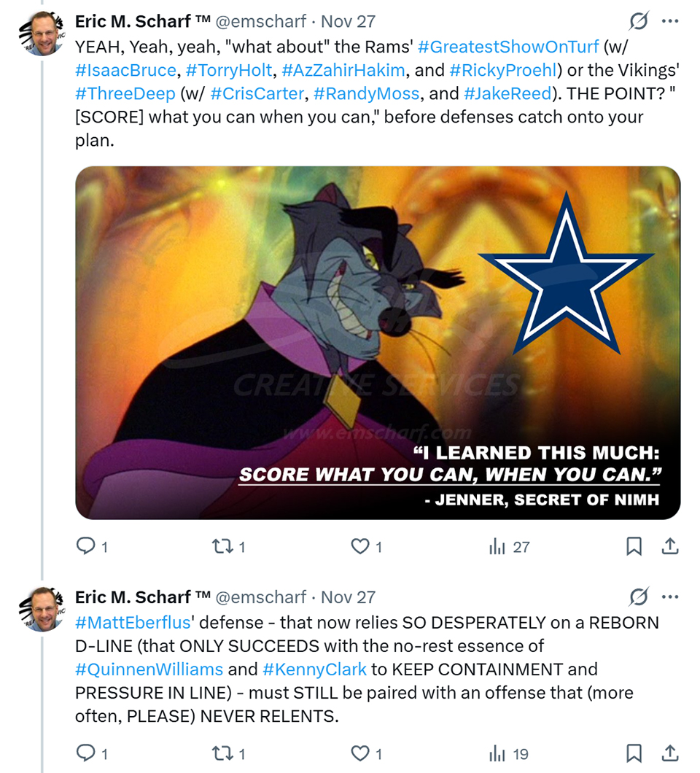Open the Jenner Secret of NIMH image
Screen dimensions: 700x773
pyautogui.click(x=378, y=343)
